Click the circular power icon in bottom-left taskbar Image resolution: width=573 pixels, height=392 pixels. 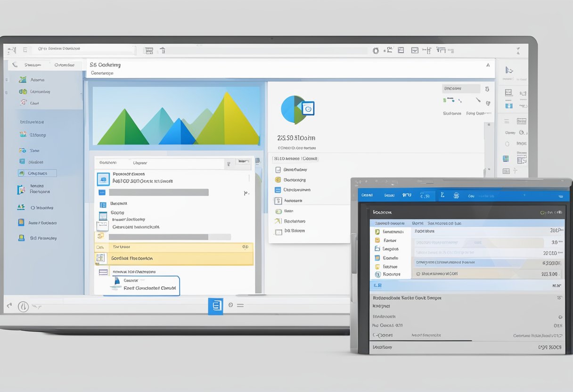pos(23,307)
